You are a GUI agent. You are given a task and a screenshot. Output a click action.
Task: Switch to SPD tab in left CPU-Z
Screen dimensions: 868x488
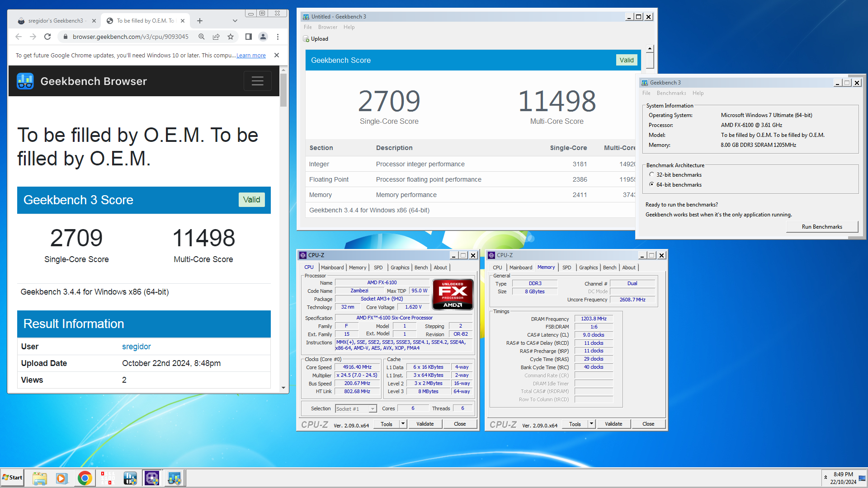pos(378,267)
